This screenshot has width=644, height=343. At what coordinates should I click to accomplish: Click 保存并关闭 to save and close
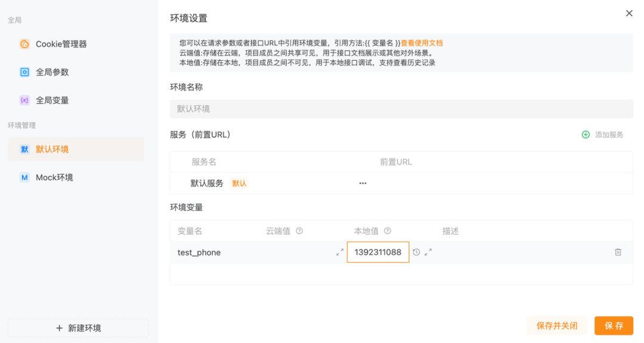click(556, 325)
